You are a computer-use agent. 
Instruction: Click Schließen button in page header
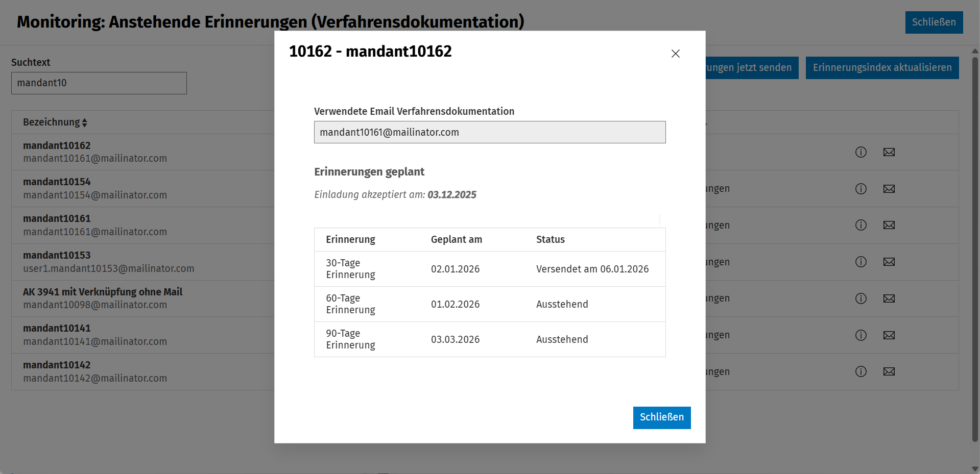[x=934, y=22]
